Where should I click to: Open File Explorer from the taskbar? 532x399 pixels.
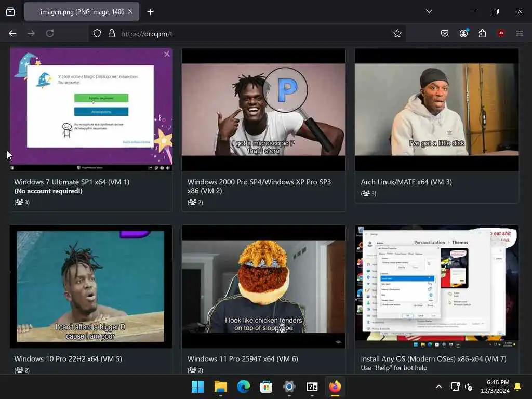tap(220, 387)
